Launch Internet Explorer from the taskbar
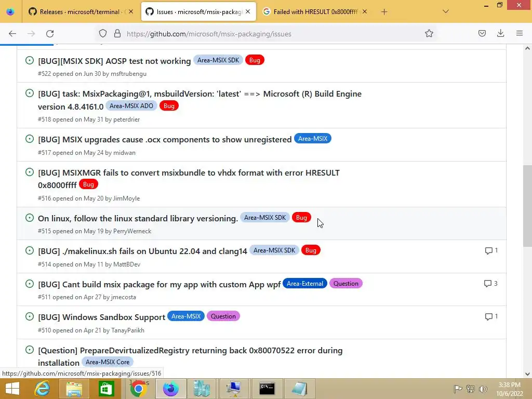The height and width of the screenshot is (399, 532). pos(43,389)
